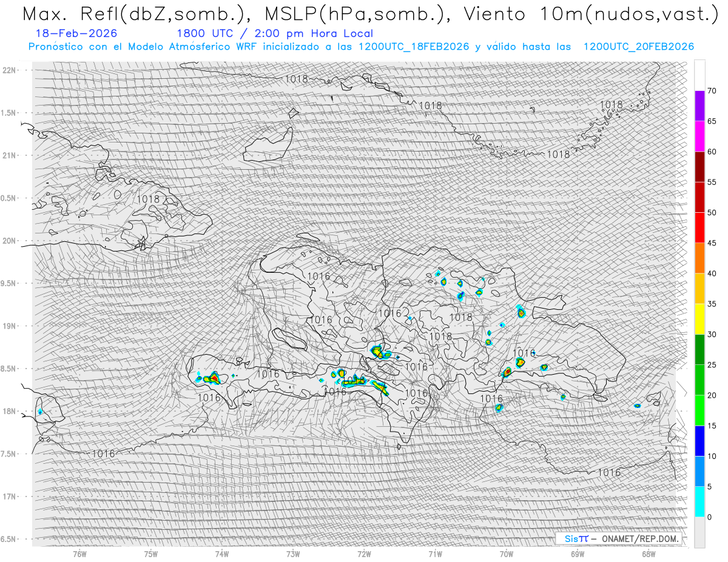728x562 pixels.
Task: Click the magenta 60–65 dBZ legend swatch
Action: point(699,136)
